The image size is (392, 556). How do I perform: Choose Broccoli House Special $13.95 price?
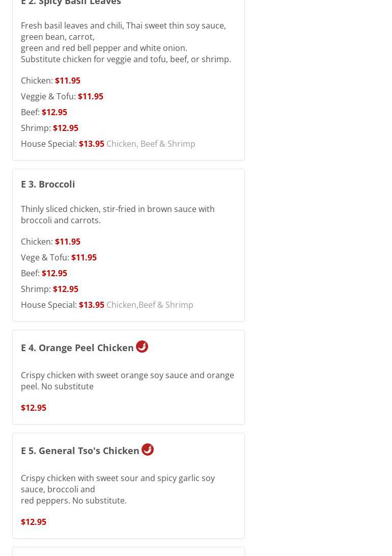coord(92,305)
